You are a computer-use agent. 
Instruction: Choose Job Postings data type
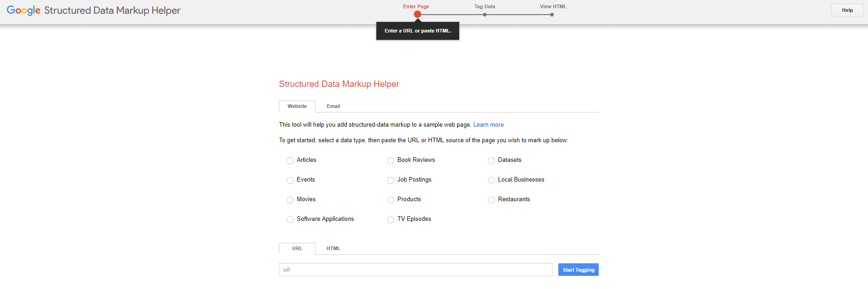[391, 180]
